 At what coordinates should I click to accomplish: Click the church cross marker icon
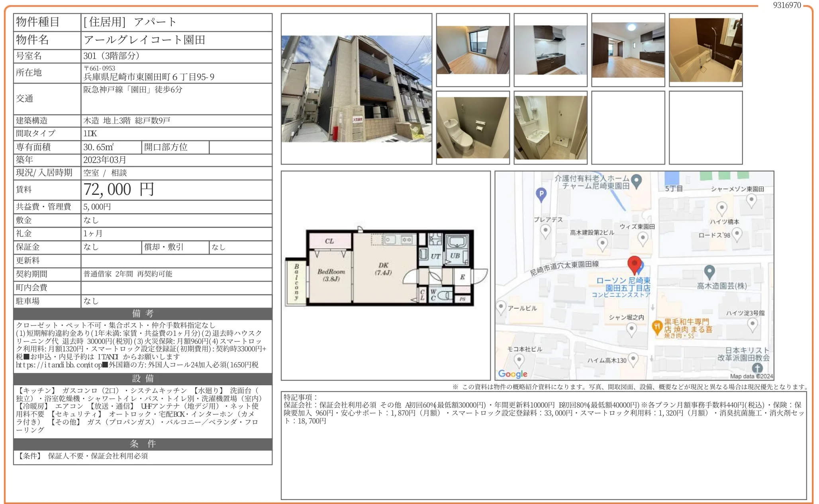(757, 368)
